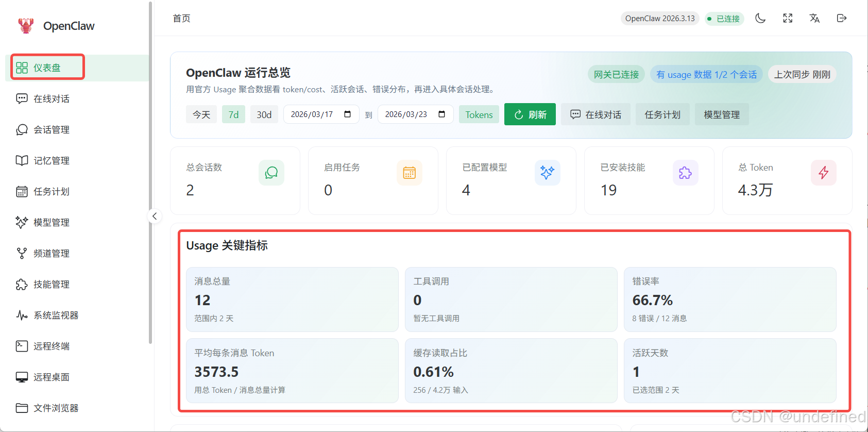Toggle dark mode moon icon
This screenshot has width=868, height=432.
tap(760, 19)
